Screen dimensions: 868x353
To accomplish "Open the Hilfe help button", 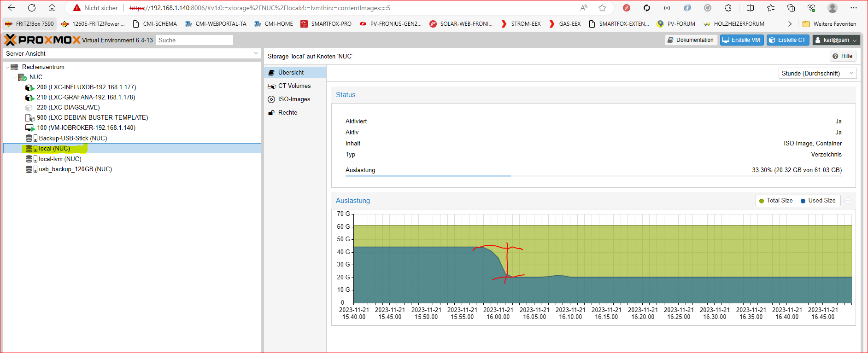I will pyautogui.click(x=843, y=56).
